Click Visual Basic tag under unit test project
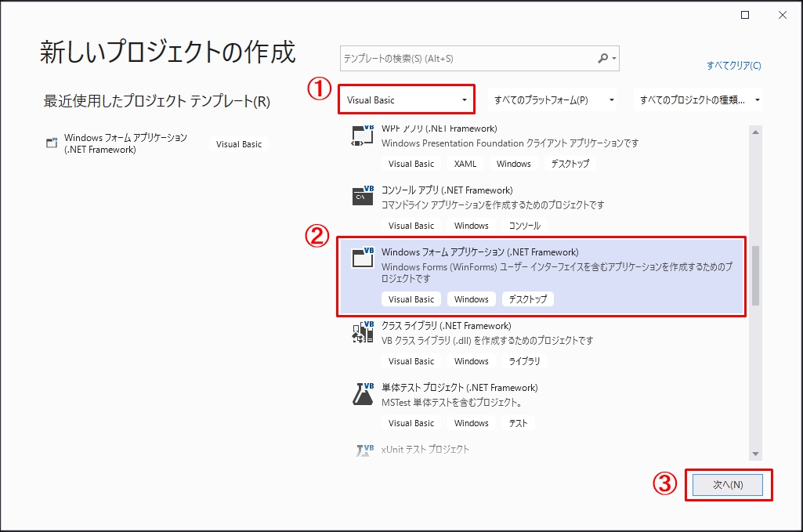The image size is (803, 532). (x=411, y=423)
